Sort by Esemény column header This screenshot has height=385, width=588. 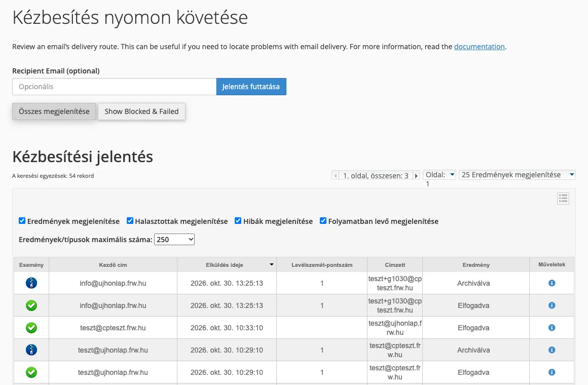(x=31, y=264)
